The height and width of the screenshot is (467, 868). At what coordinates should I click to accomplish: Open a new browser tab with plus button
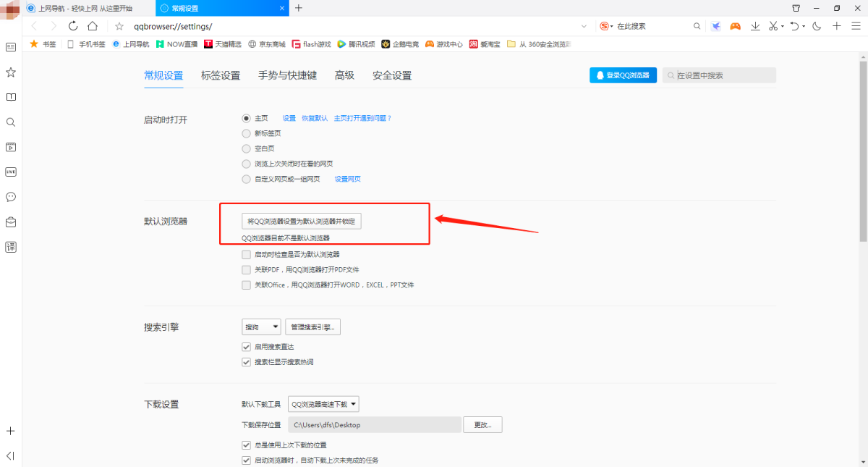point(299,8)
